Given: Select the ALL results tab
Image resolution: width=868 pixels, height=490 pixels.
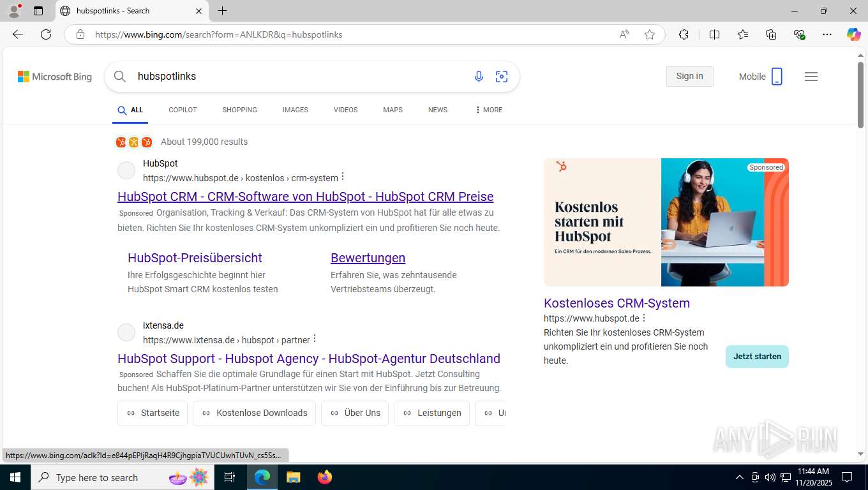Looking at the screenshot, I should point(131,110).
